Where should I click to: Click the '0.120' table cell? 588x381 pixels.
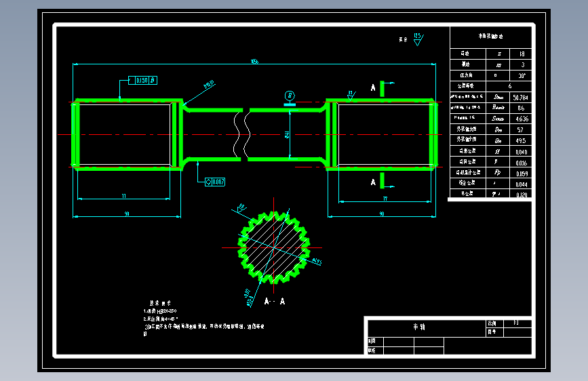point(520,195)
